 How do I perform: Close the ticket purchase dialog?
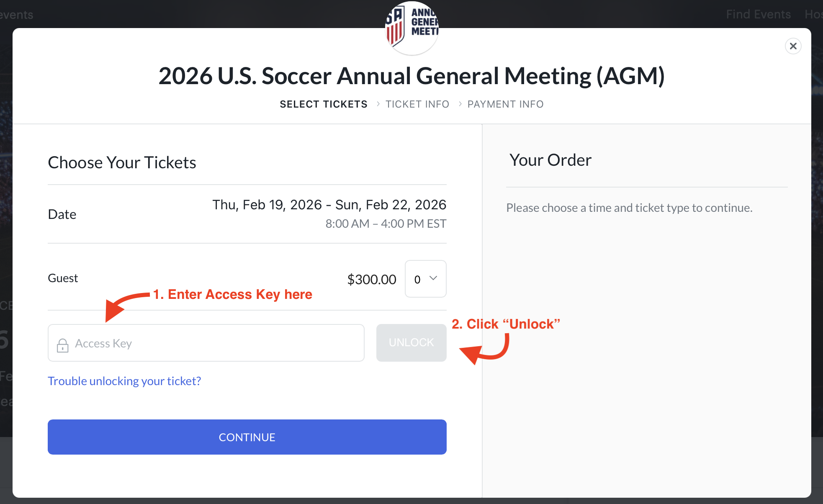pos(793,46)
